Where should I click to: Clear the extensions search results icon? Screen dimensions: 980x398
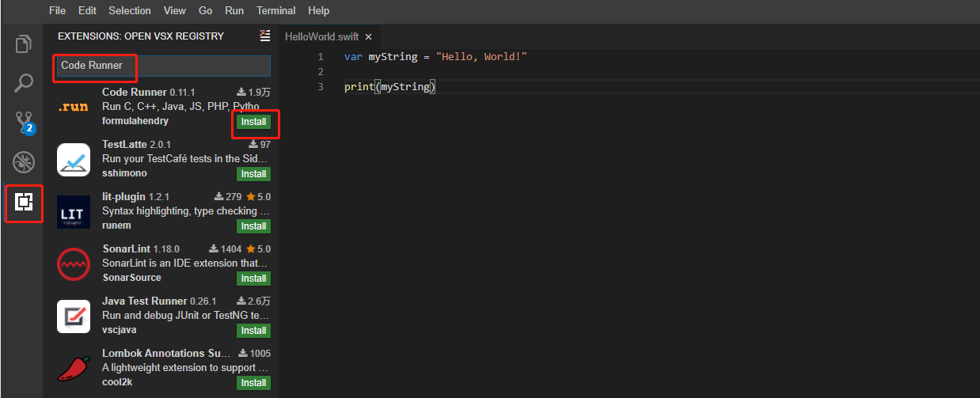[264, 36]
